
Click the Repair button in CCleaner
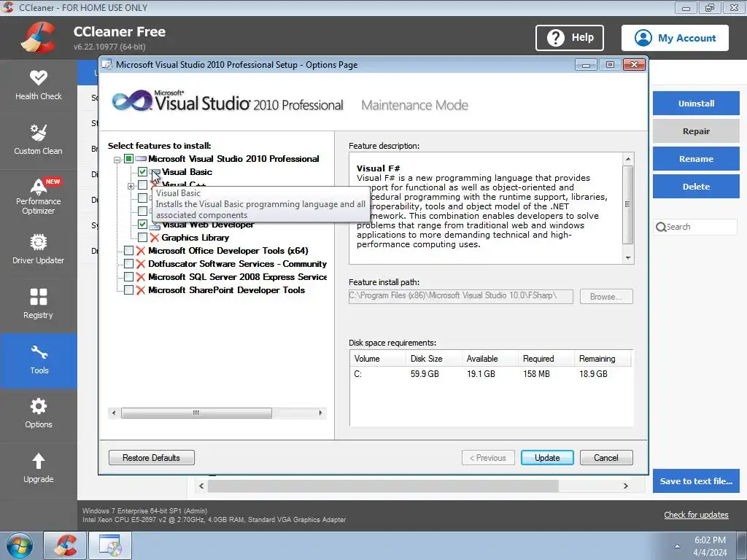click(696, 131)
